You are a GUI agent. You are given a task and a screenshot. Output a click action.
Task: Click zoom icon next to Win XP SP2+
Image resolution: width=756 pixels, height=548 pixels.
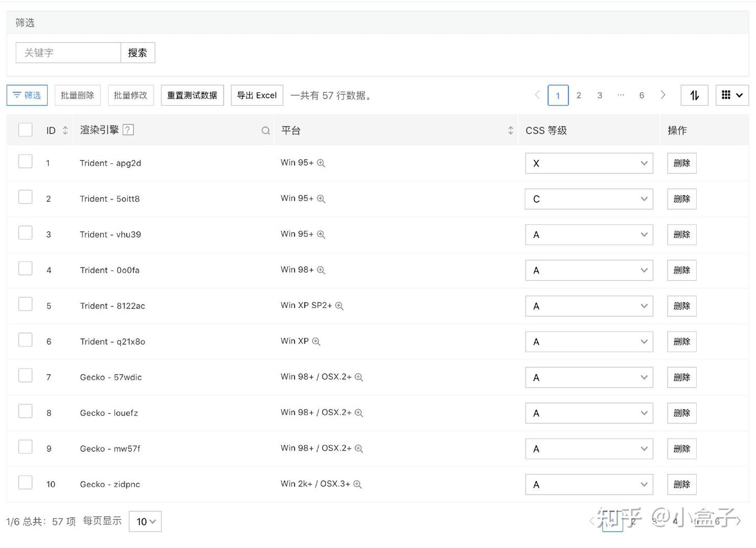point(339,306)
